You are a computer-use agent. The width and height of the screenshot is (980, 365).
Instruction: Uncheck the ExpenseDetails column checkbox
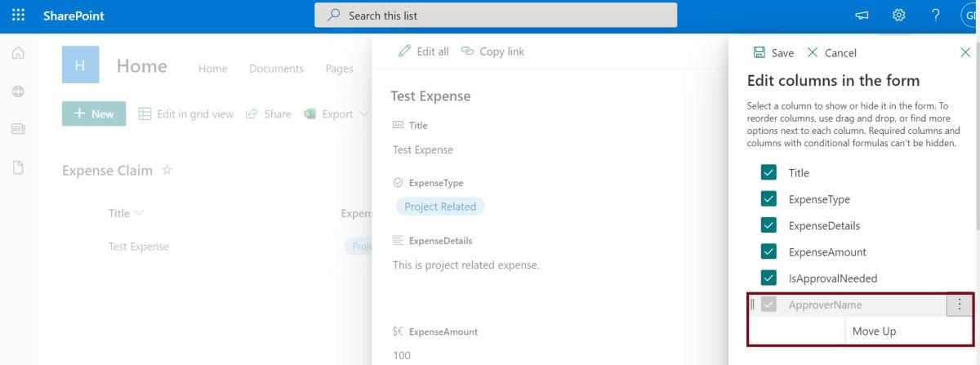pos(768,225)
